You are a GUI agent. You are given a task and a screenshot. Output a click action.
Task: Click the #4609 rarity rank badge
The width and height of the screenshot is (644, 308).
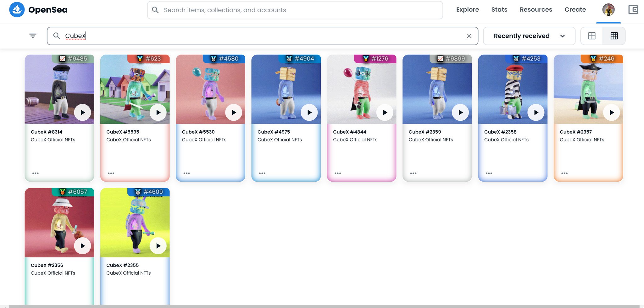(x=148, y=192)
